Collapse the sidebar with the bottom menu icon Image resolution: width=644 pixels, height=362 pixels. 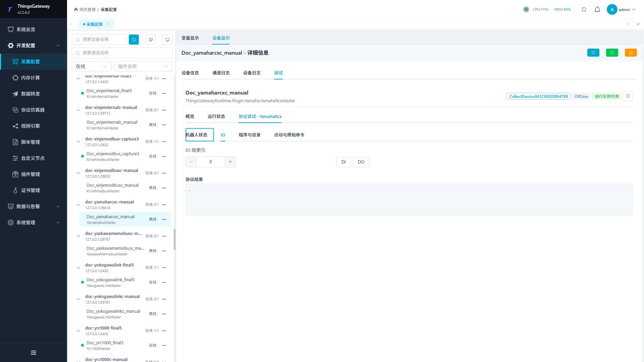(x=34, y=353)
